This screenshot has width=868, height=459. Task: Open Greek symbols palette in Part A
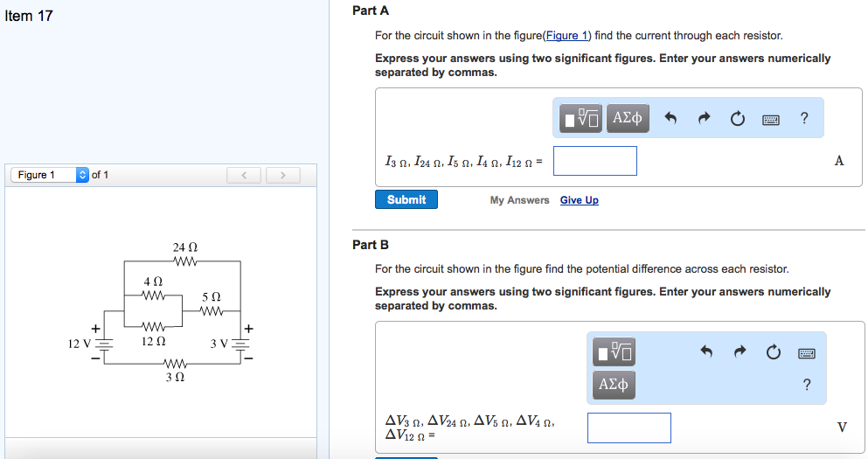(x=628, y=118)
